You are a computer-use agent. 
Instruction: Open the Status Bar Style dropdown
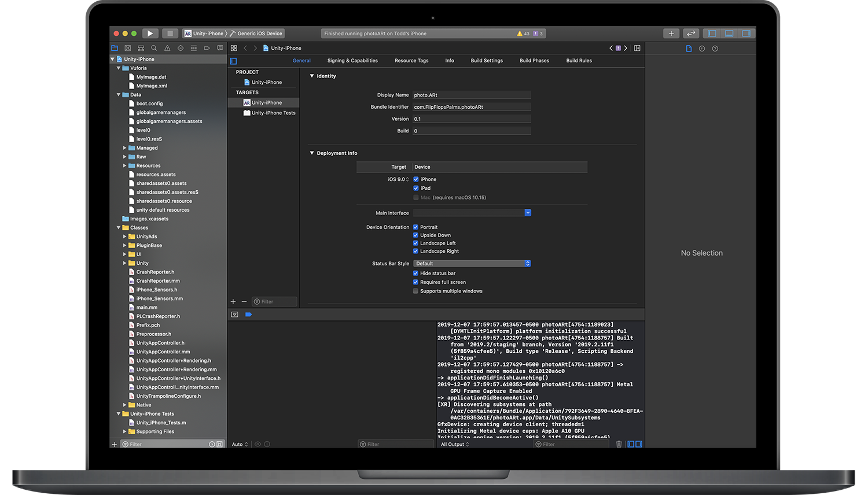[x=472, y=264]
